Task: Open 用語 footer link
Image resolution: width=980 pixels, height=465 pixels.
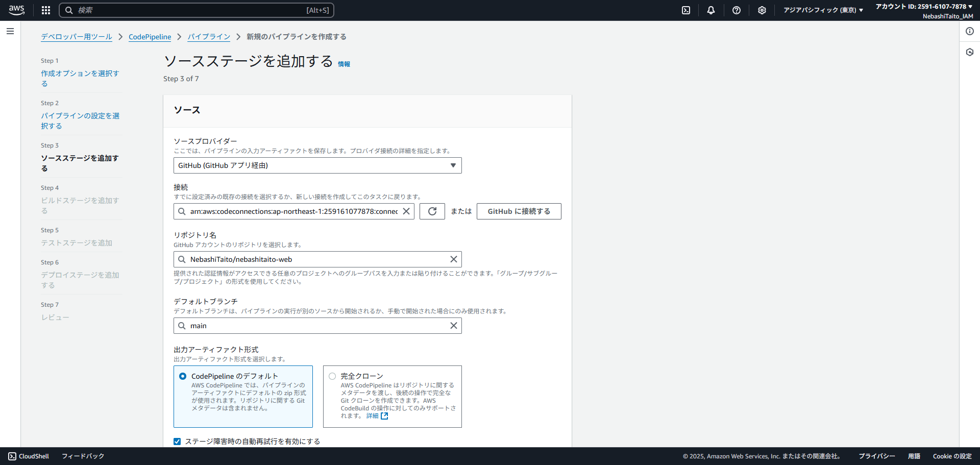Action: 914,456
